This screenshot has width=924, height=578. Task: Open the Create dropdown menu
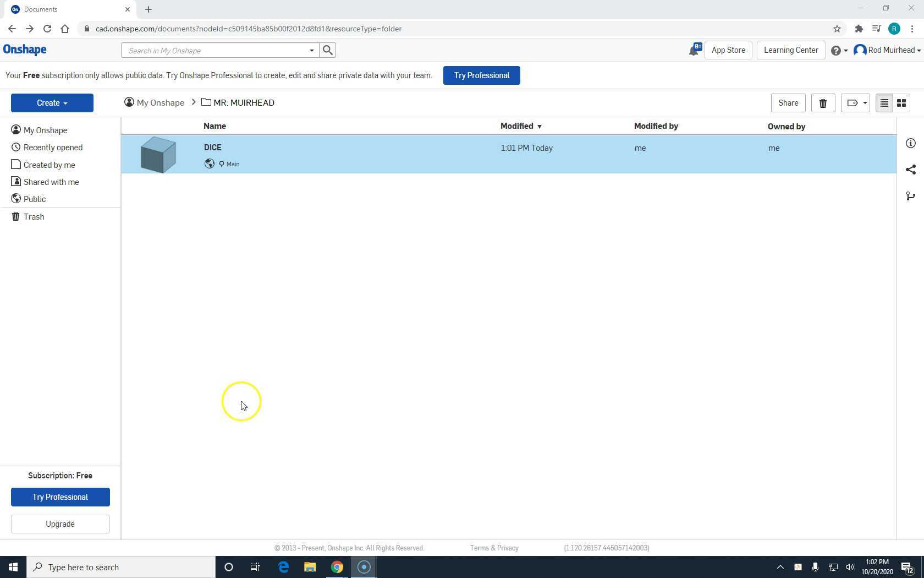pyautogui.click(x=52, y=102)
